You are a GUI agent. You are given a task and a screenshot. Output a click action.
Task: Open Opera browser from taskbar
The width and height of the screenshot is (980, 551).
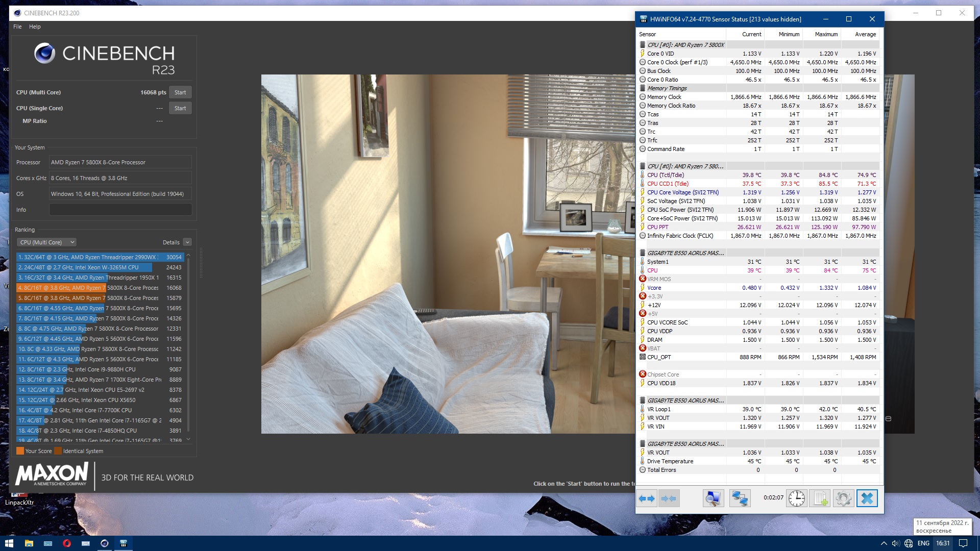[66, 543]
